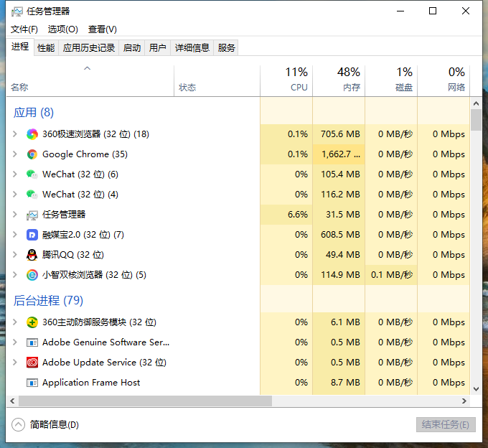Click the 融媒宝2.0 app icon
The image size is (488, 448).
click(32, 235)
